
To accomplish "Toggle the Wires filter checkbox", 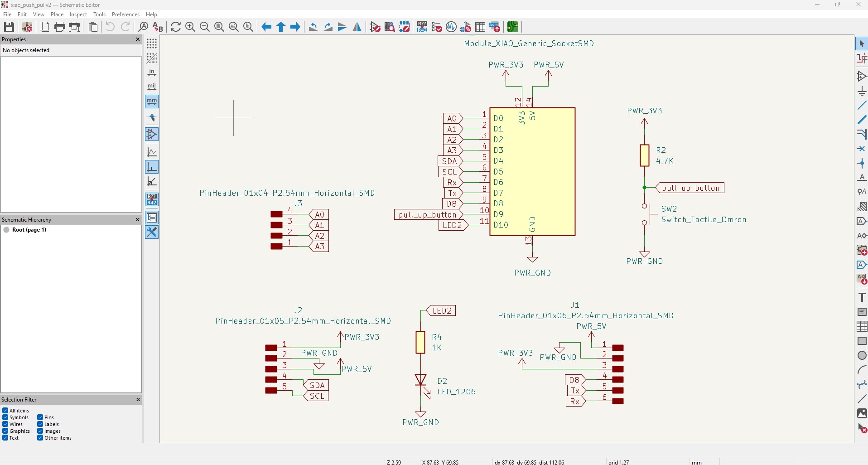I will click(x=5, y=424).
